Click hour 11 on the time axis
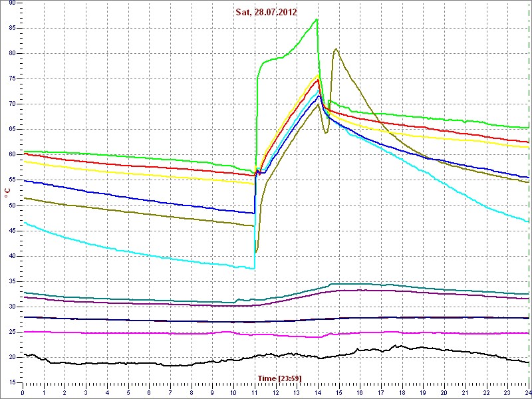Image resolution: width=532 pixels, height=399 pixels. (255, 392)
